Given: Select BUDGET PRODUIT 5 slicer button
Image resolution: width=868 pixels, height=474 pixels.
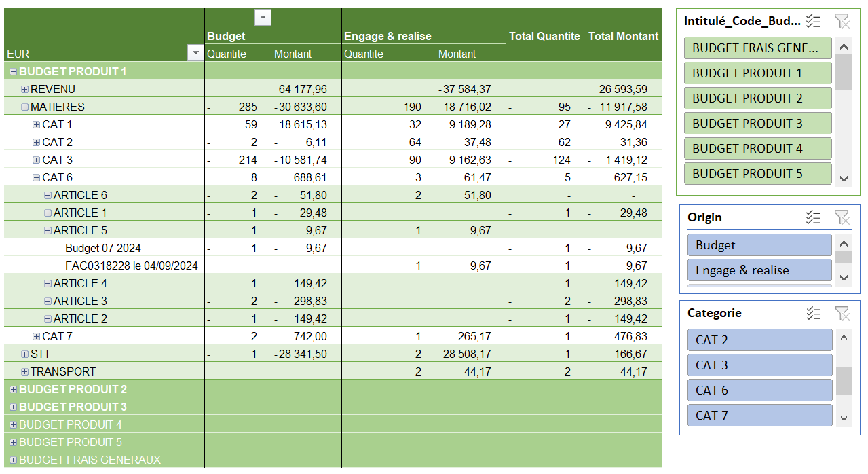Looking at the screenshot, I should pos(757,173).
